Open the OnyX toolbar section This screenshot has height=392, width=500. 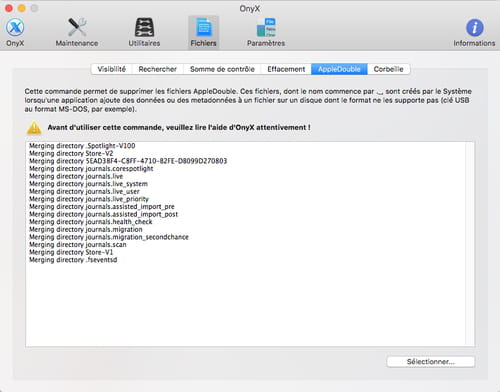15,32
